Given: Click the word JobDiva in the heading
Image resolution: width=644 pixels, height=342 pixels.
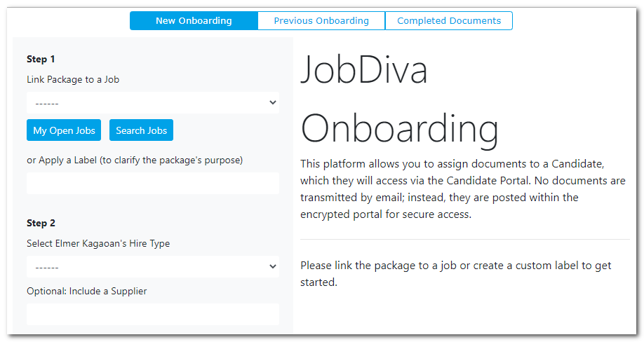Looking at the screenshot, I should tap(364, 71).
